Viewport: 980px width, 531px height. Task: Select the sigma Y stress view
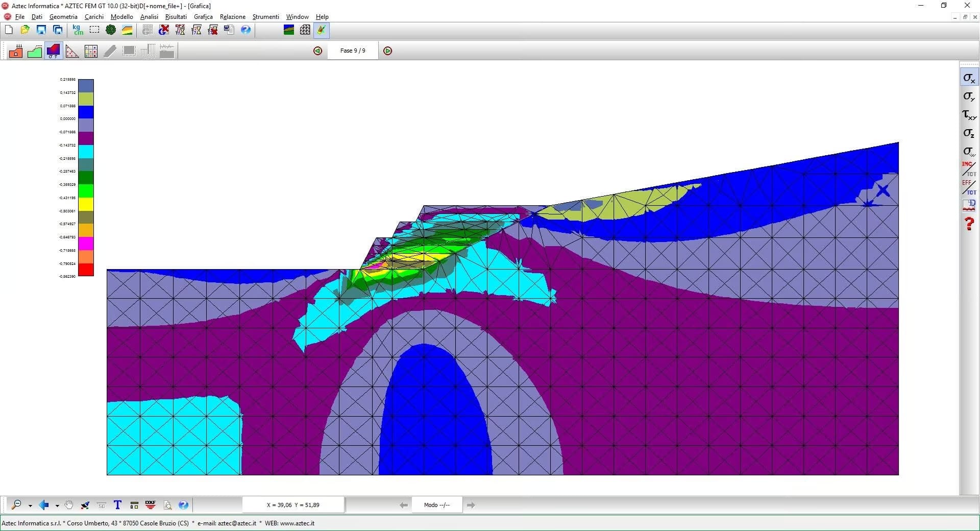click(968, 96)
